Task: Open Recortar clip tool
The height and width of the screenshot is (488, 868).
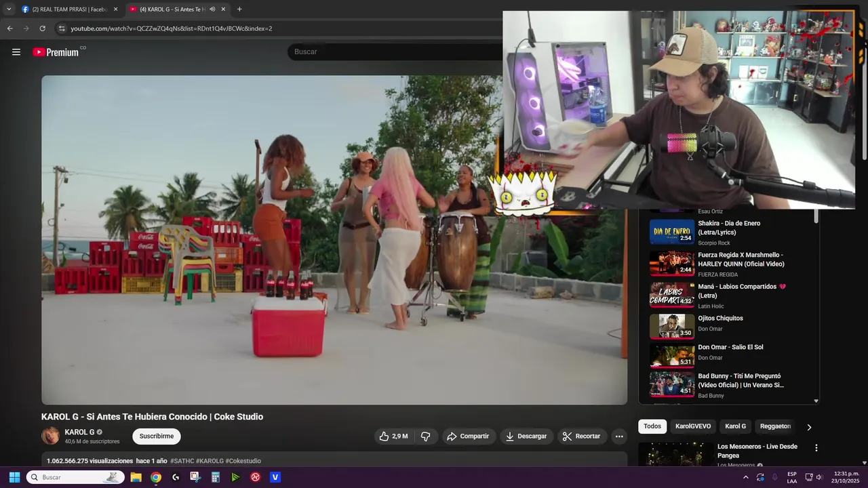Action: point(582,436)
